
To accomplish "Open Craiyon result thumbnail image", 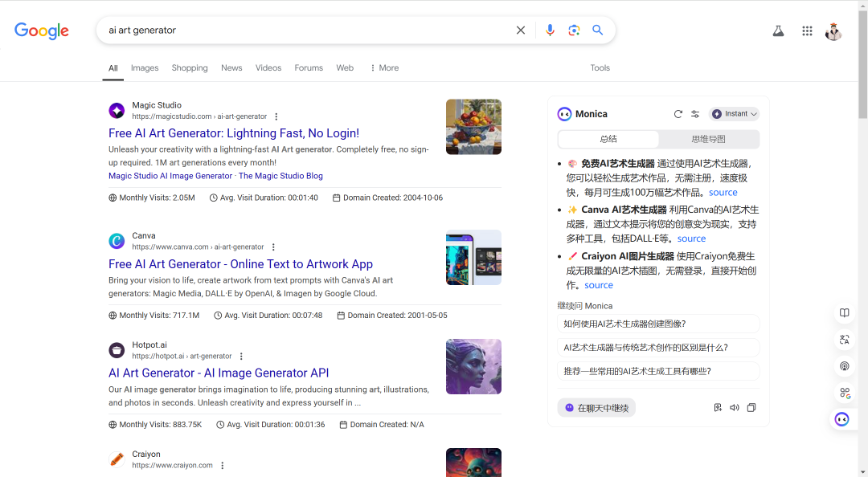I will coord(473,463).
